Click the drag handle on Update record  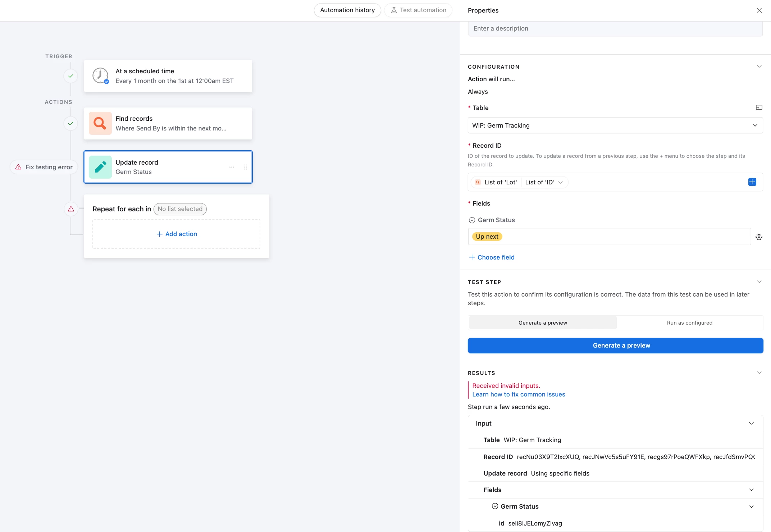click(x=246, y=167)
